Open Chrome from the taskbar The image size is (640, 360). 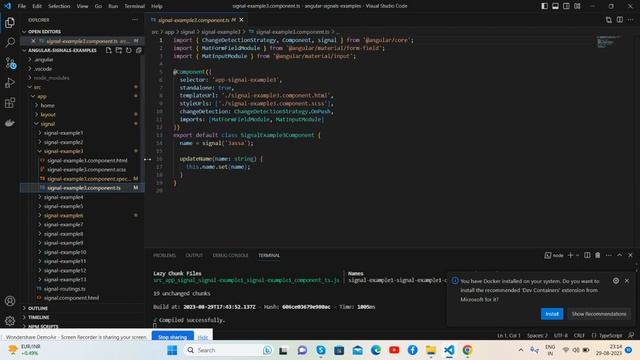(467, 350)
